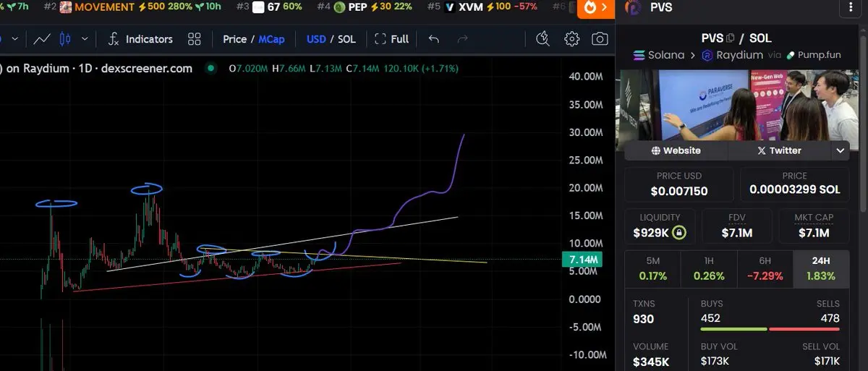
Task: Click the FDV $7.1M box
Action: [736, 226]
